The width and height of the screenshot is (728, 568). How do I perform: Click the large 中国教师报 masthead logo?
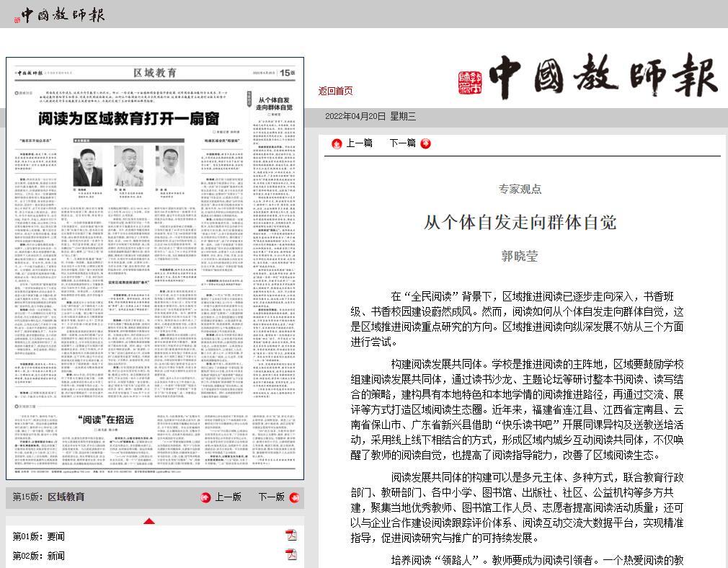point(587,76)
